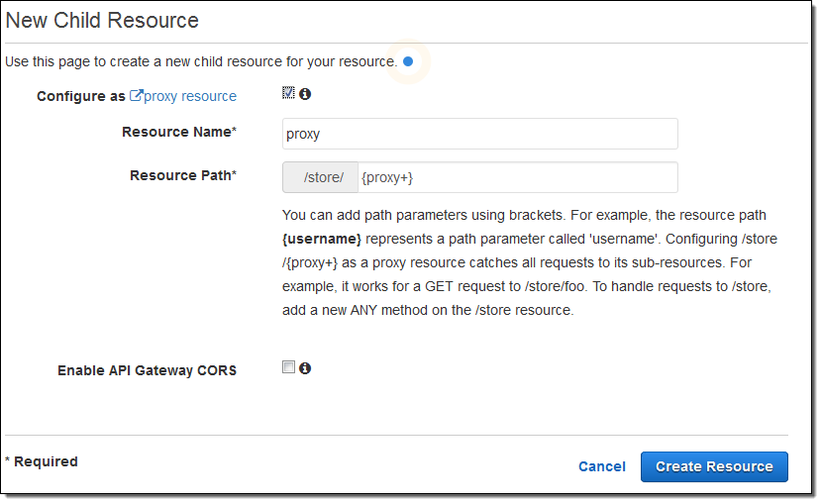Focus the Resource Name text field

pyautogui.click(x=479, y=134)
